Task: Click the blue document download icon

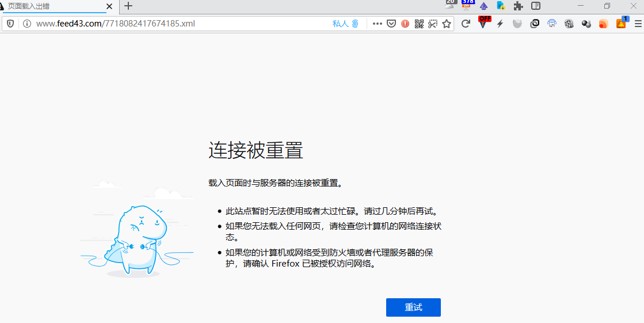Action: click(x=501, y=6)
